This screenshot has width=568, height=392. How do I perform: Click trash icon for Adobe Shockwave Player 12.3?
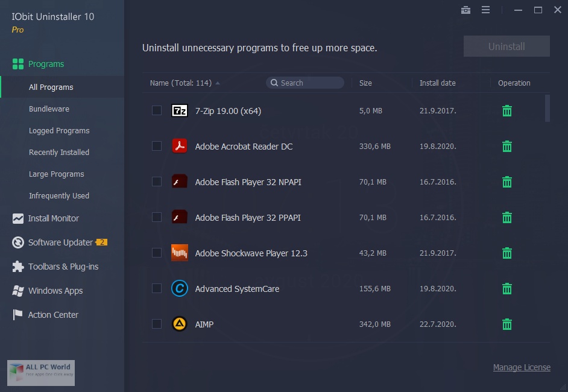coord(506,253)
